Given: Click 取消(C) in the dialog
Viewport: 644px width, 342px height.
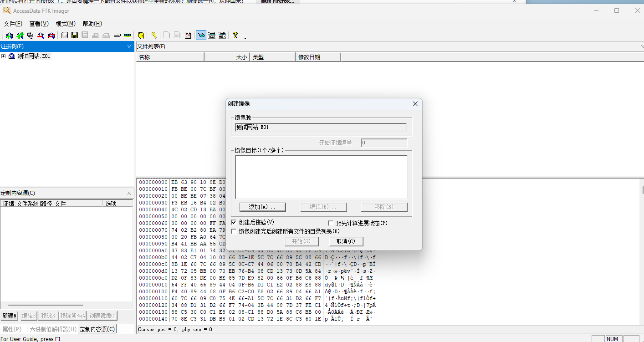Looking at the screenshot, I should (x=346, y=241).
